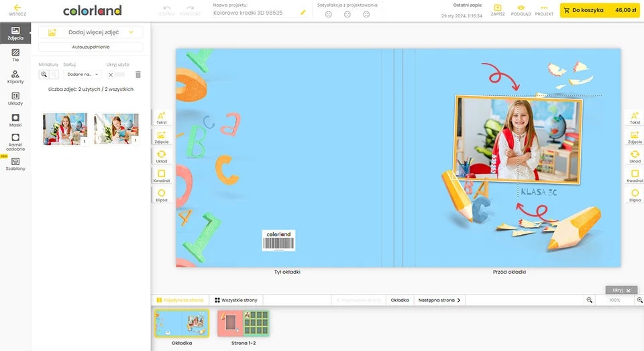The width and height of the screenshot is (644, 351).
Task: Undo with the Cofnij icon
Action: coord(166,10)
